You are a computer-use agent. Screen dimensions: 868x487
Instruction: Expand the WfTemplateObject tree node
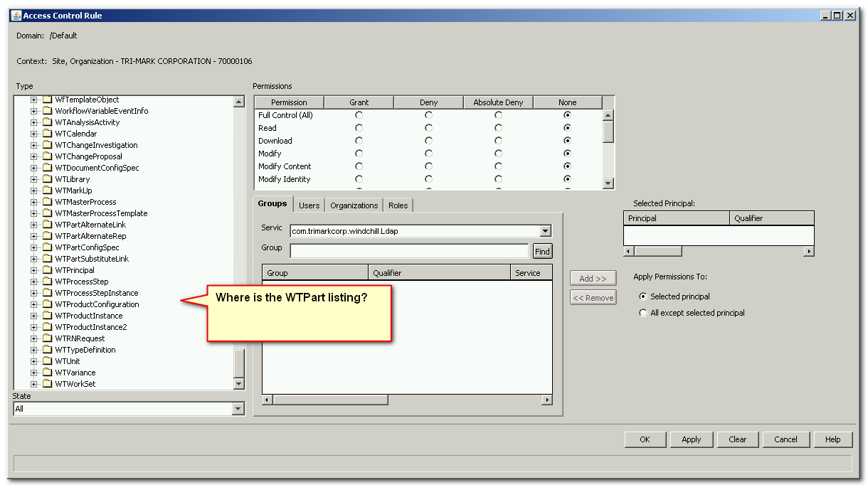click(x=33, y=100)
